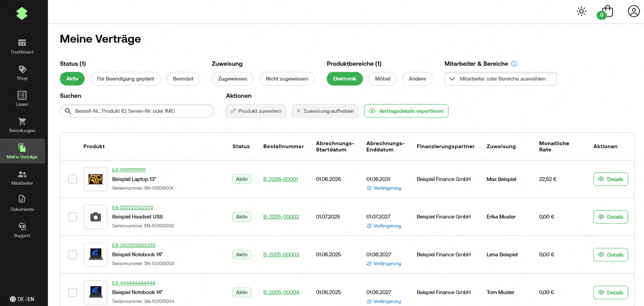644x306 pixels.
Task: Click the Beispiel Headset USB camera thumbnail
Action: pyautogui.click(x=95, y=217)
